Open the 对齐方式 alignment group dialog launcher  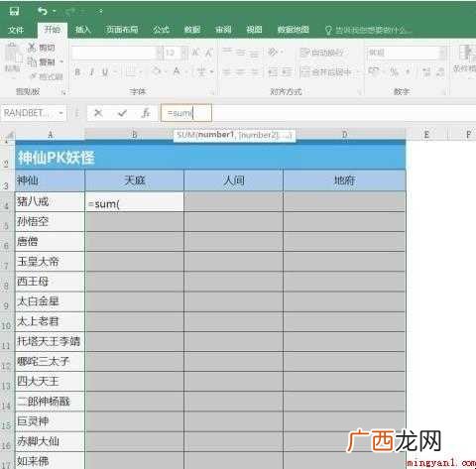[359, 92]
